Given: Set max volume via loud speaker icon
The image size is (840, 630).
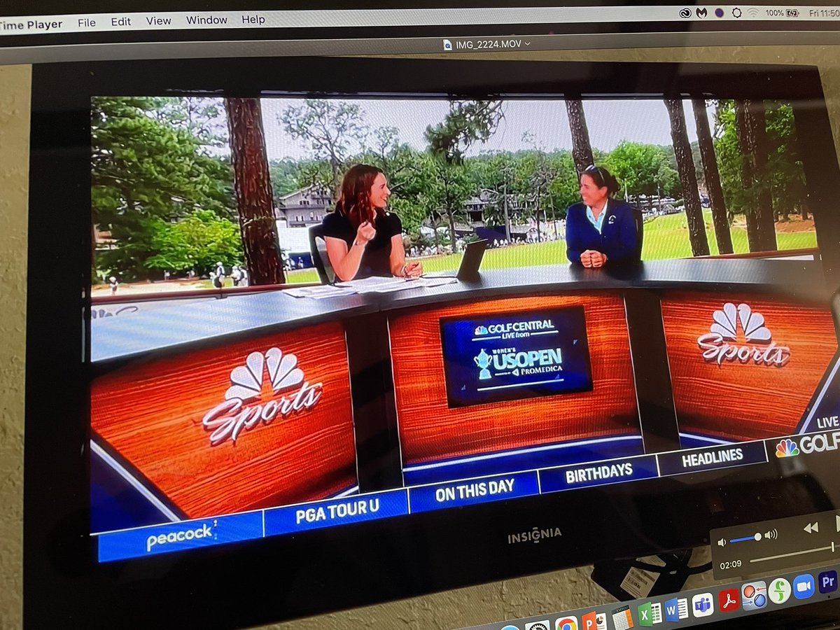Looking at the screenshot, I should point(771,535).
